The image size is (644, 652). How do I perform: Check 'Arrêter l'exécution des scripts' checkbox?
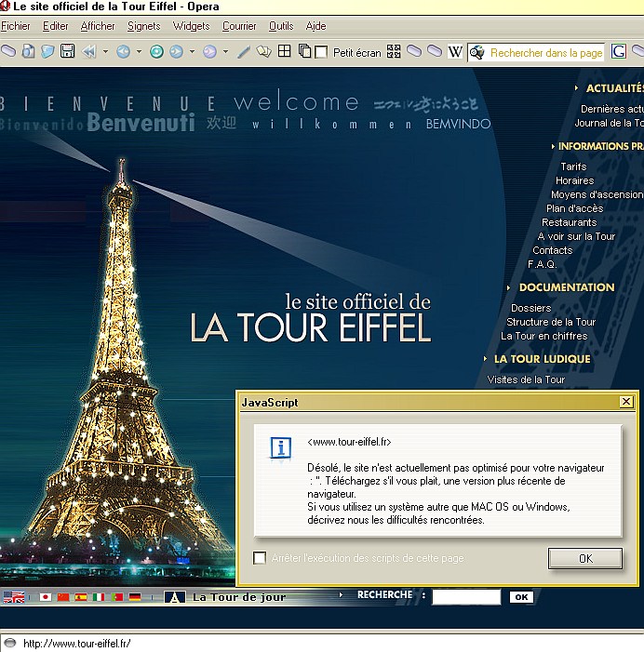click(260, 558)
